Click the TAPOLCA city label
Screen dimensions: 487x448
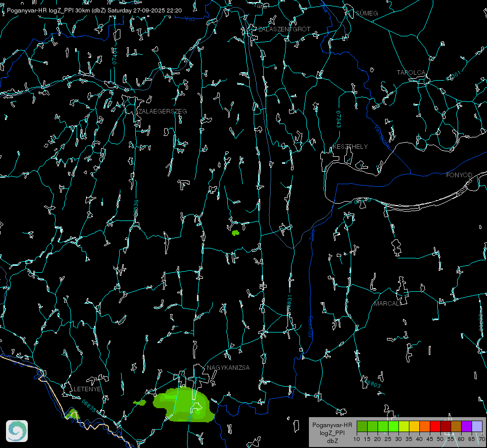(x=411, y=73)
